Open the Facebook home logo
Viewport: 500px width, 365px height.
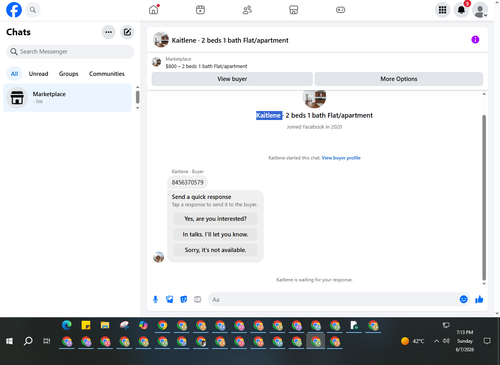click(x=14, y=10)
